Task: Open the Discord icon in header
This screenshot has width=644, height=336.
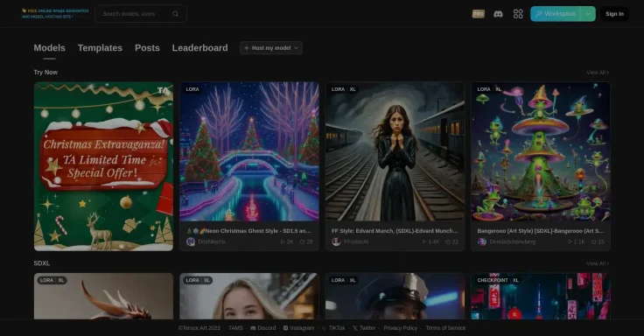Action: pos(498,14)
